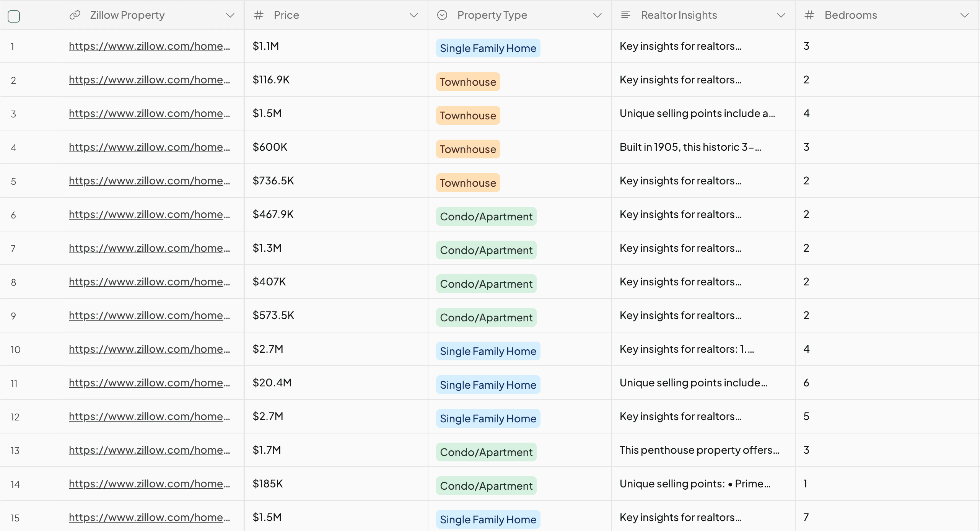Select Condo/Apartment tag in row 6
The image size is (980, 531).
[486, 217]
